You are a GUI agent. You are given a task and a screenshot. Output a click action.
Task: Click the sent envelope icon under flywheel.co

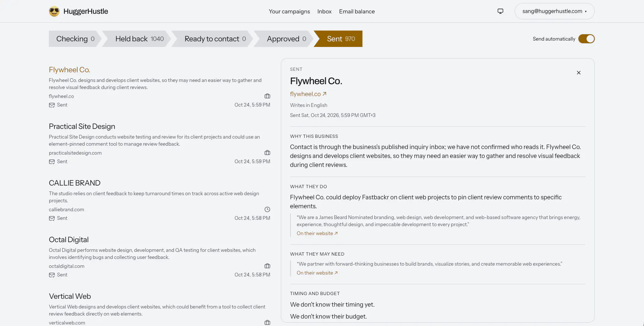(x=52, y=105)
